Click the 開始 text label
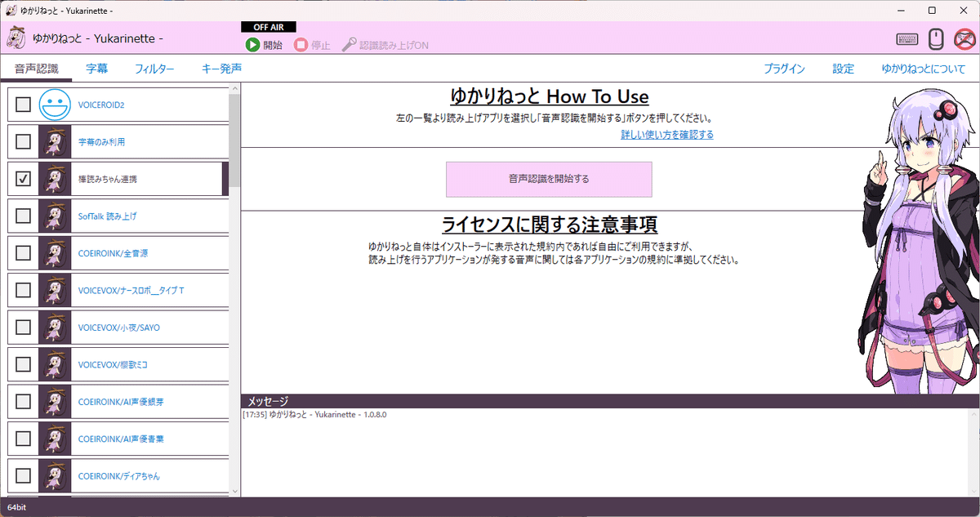 (x=273, y=45)
